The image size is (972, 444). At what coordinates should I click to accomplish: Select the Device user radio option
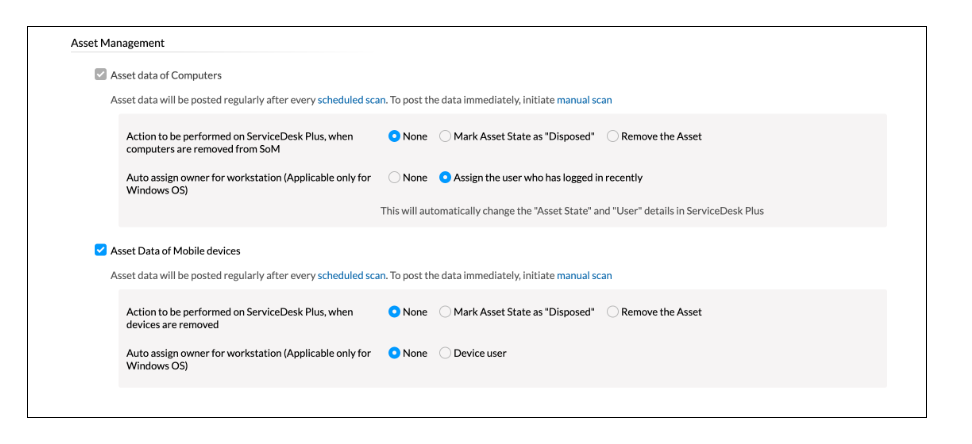pyautogui.click(x=446, y=353)
